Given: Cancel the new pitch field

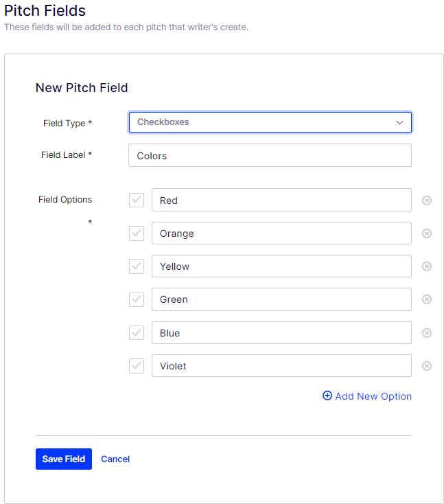Looking at the screenshot, I should tap(115, 459).
